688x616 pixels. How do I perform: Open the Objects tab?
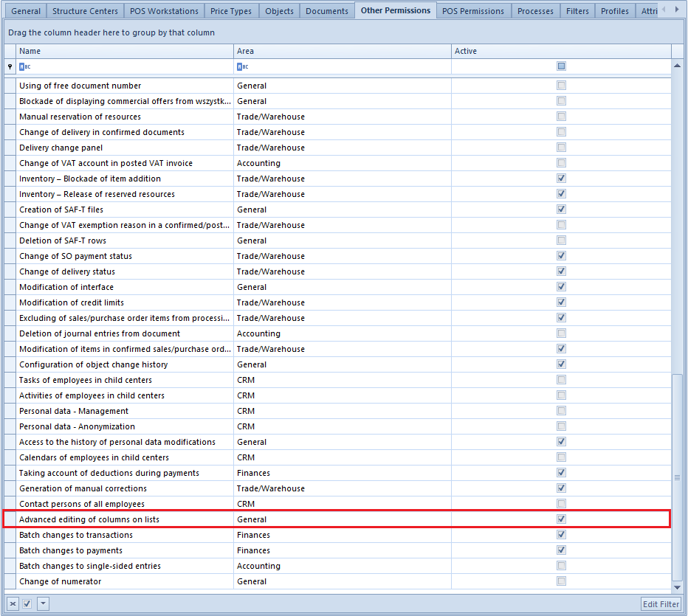pyautogui.click(x=279, y=11)
